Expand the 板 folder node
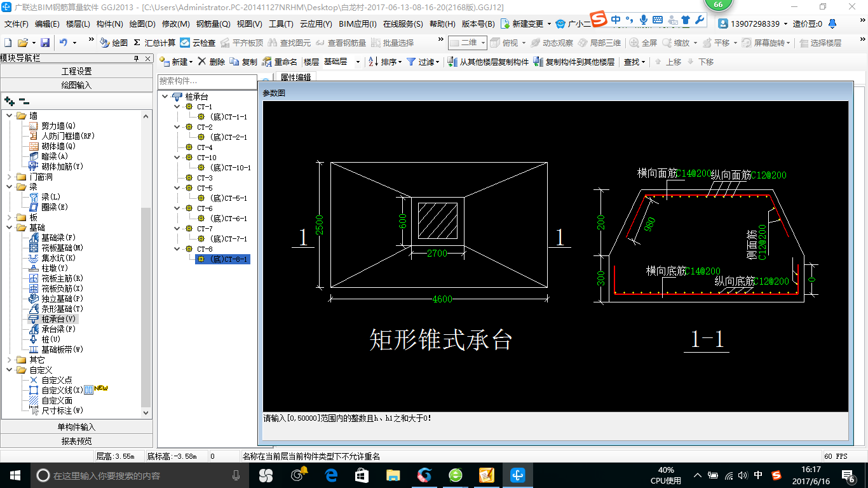Image resolution: width=868 pixels, height=488 pixels. pyautogui.click(x=10, y=217)
